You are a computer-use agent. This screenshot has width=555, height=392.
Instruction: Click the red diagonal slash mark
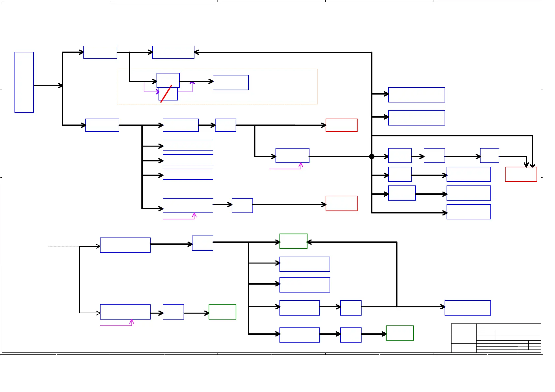[166, 94]
